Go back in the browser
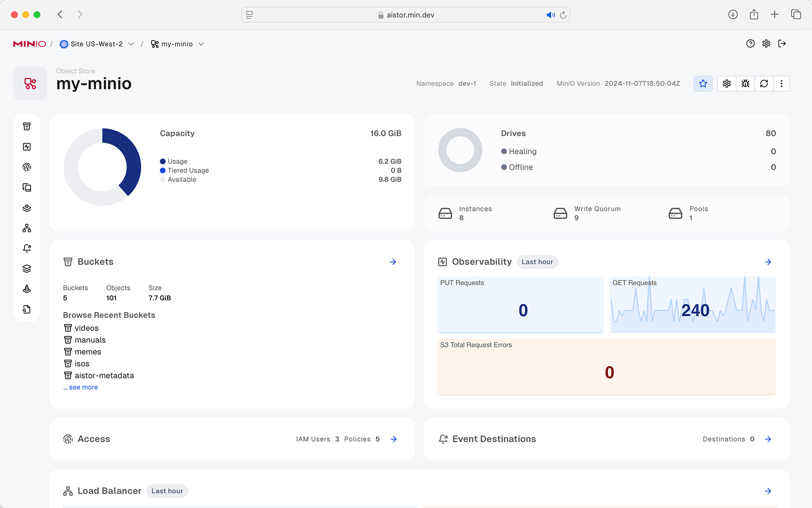 coord(60,14)
